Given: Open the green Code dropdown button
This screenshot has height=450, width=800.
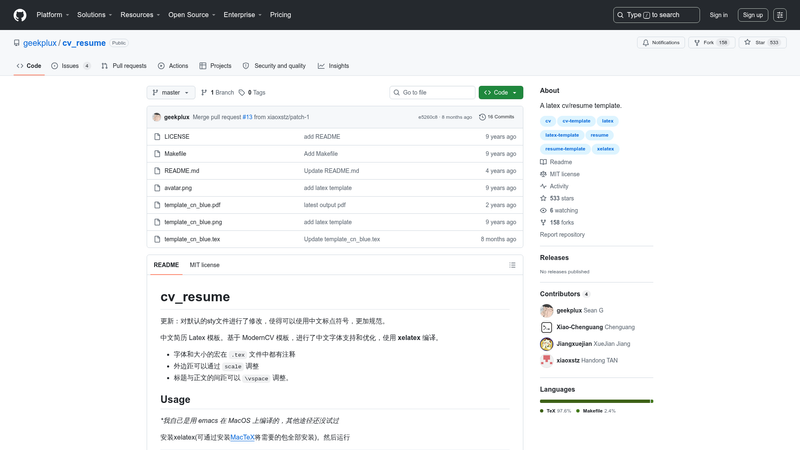Looking at the screenshot, I should [x=501, y=92].
